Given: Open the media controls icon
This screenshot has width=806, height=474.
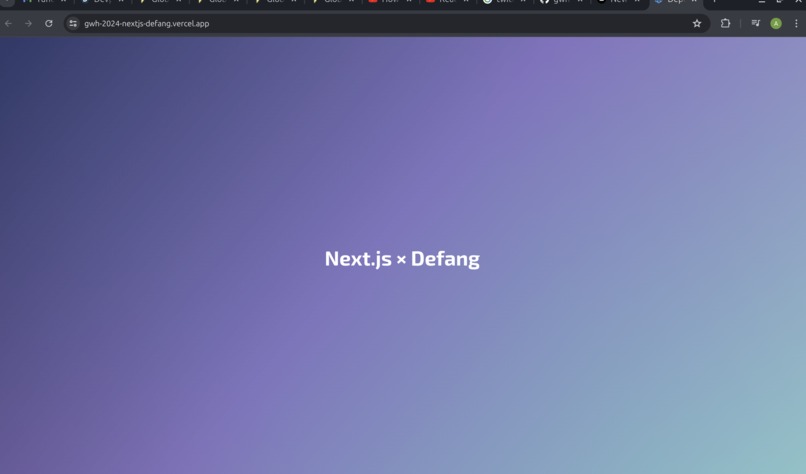Looking at the screenshot, I should tap(755, 23).
